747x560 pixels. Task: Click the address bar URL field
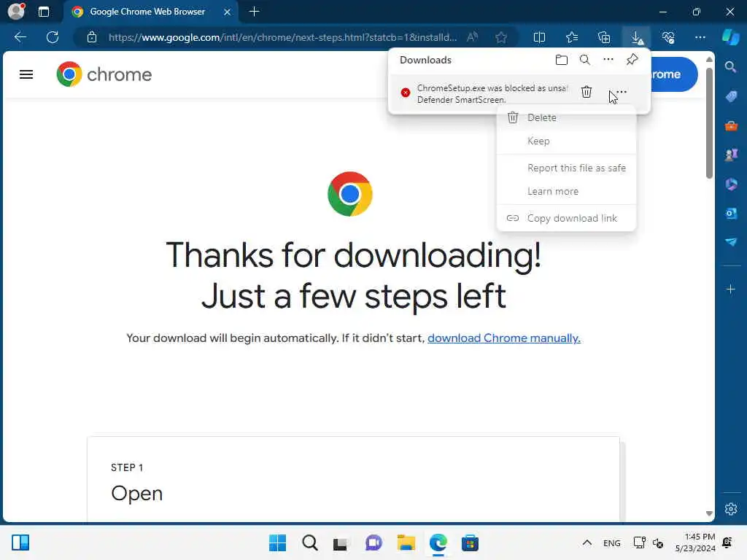(282, 37)
